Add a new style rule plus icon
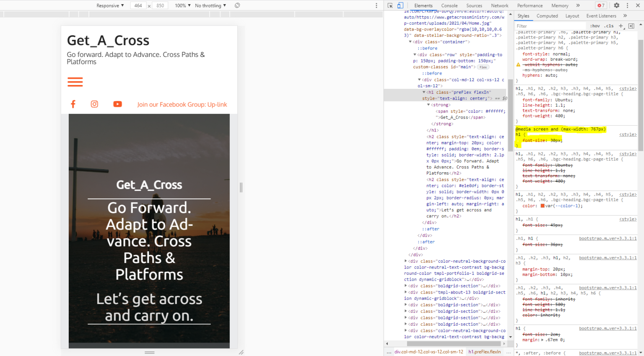This screenshot has width=644, height=356. [x=621, y=26]
